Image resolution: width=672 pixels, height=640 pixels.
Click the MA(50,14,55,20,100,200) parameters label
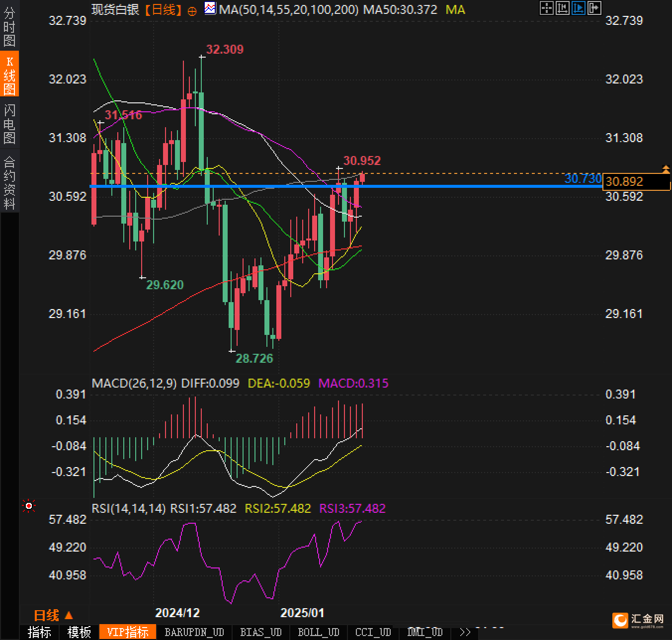tap(289, 9)
